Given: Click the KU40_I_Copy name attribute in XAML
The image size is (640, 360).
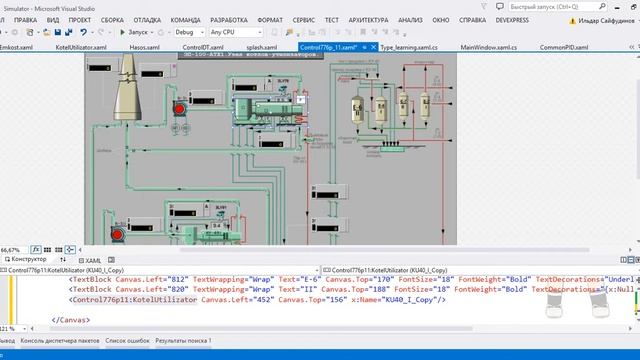Looking at the screenshot, I should (393, 300).
